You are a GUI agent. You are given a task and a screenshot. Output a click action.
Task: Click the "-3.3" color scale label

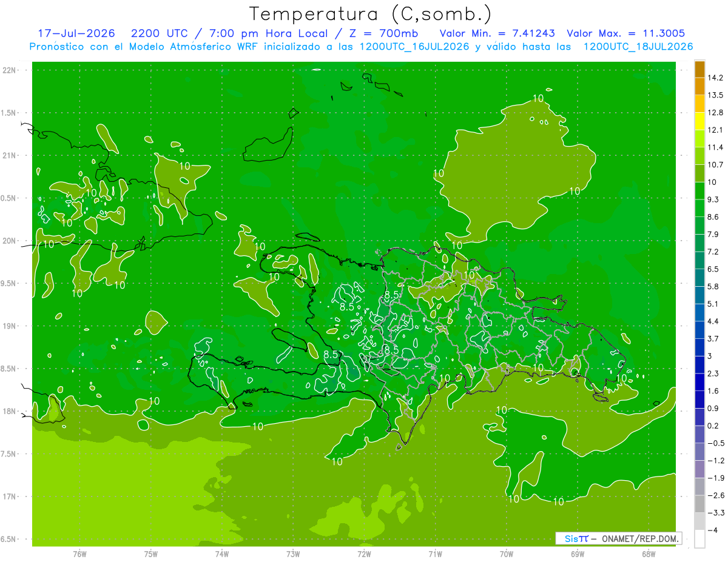[716, 512]
